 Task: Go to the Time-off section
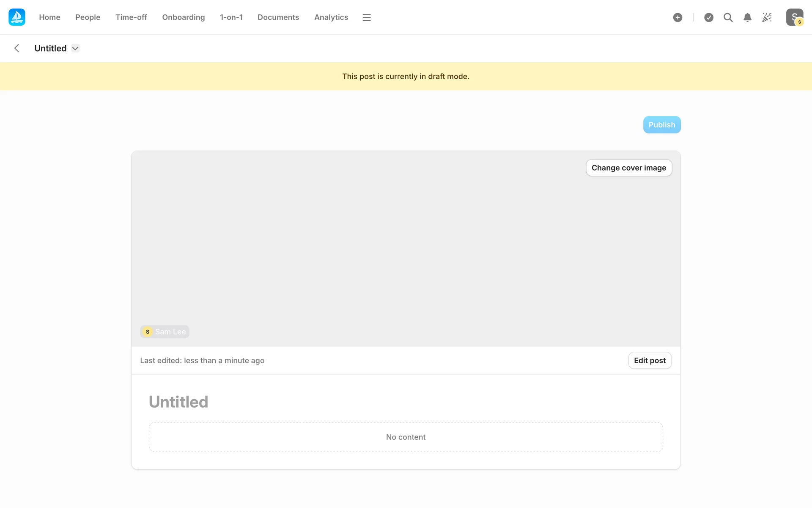click(x=131, y=17)
